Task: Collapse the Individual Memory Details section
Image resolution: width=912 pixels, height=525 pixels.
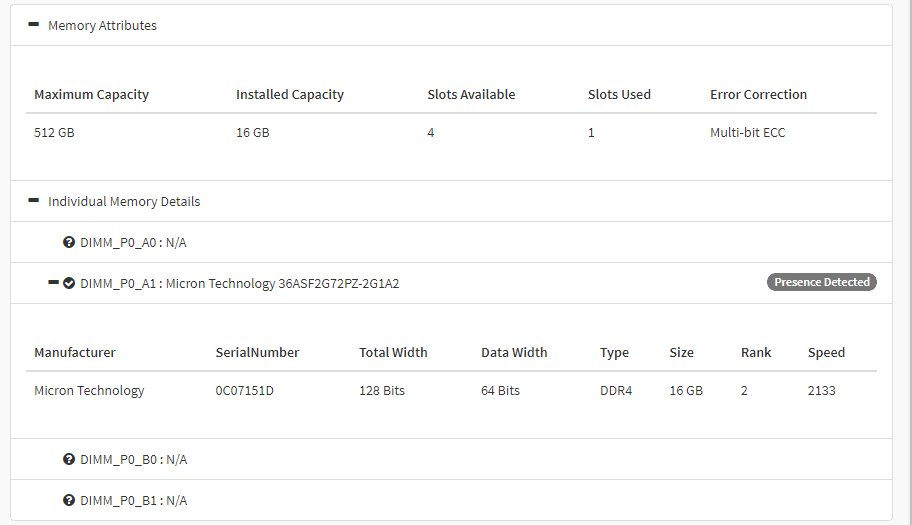Action: tap(34, 201)
